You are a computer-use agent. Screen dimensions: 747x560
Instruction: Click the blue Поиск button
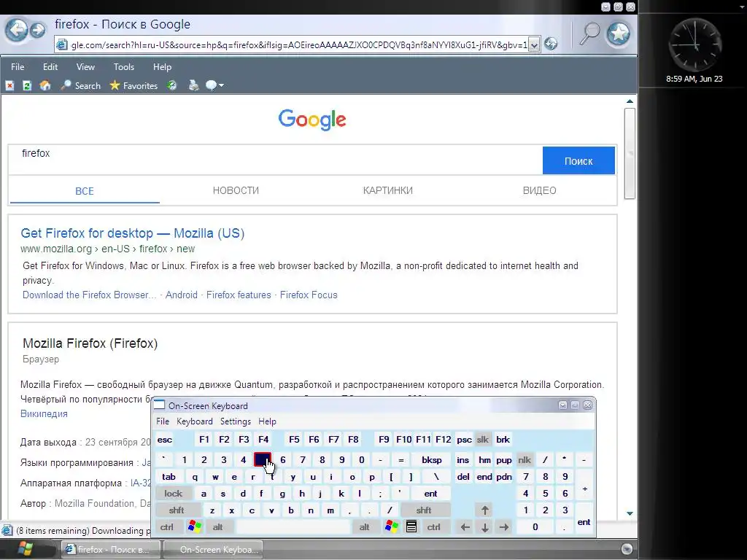578,160
